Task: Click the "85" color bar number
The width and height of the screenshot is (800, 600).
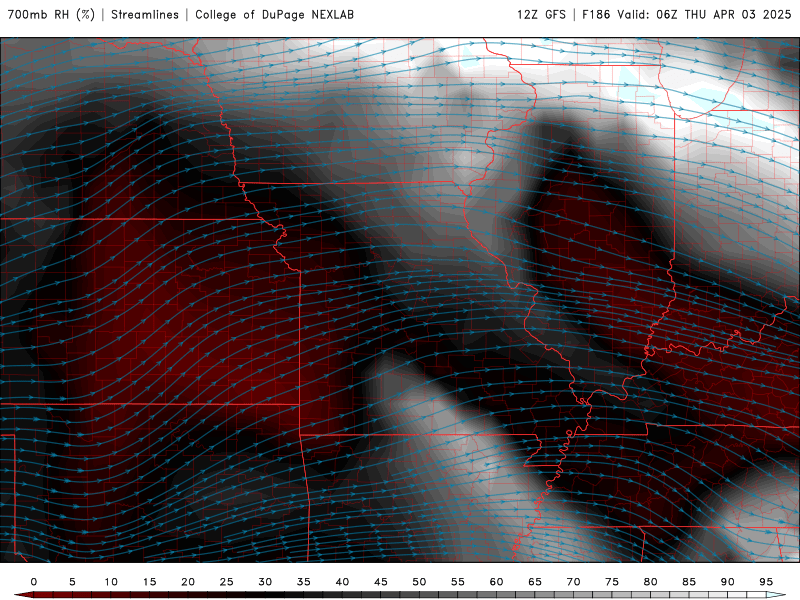Action: [689, 582]
